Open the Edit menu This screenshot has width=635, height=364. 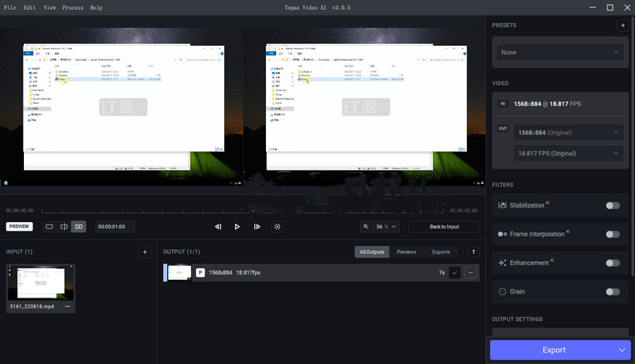coord(30,7)
